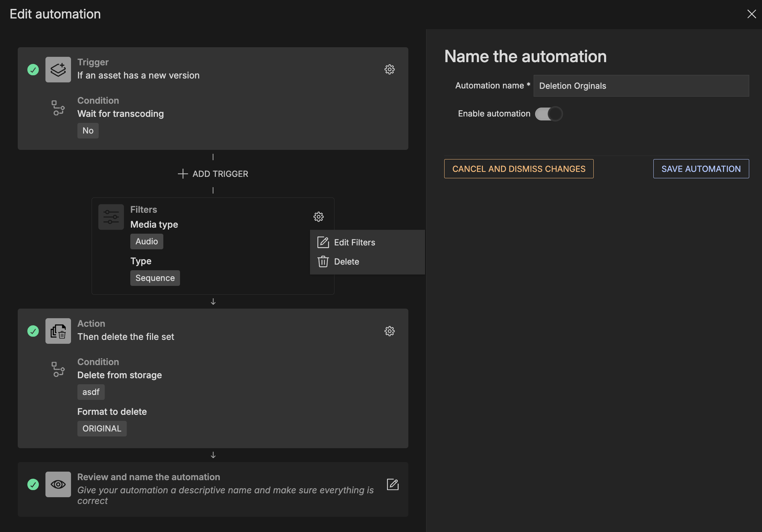Click the delete file set action icon
The image size is (762, 532).
tap(58, 331)
